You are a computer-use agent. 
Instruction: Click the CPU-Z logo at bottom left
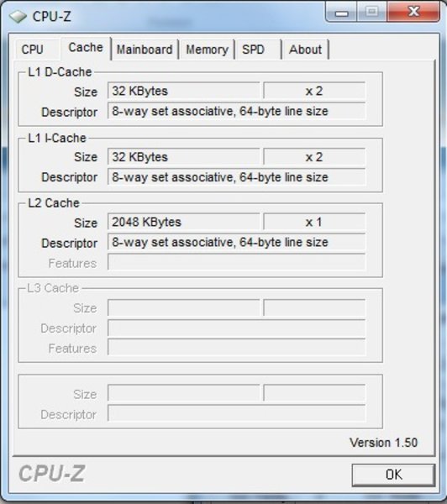pyautogui.click(x=52, y=474)
